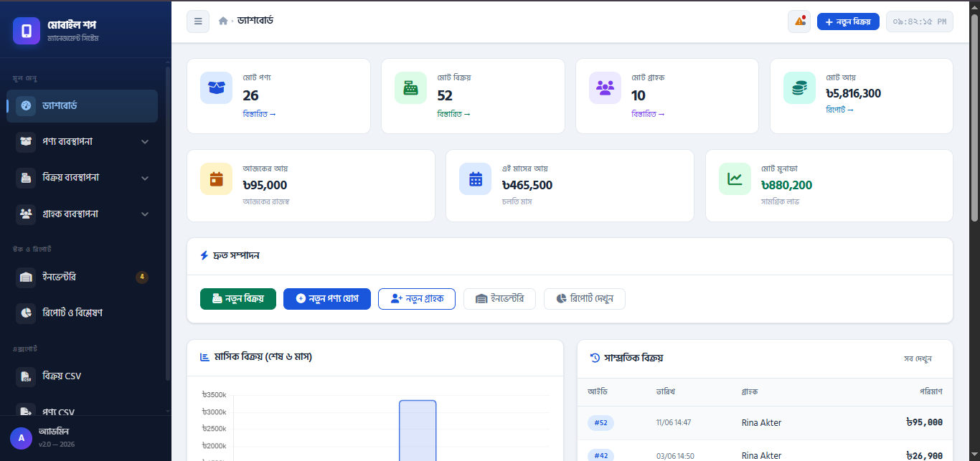
Task: Click the ৳880,200 total profit value
Action: coord(786,185)
